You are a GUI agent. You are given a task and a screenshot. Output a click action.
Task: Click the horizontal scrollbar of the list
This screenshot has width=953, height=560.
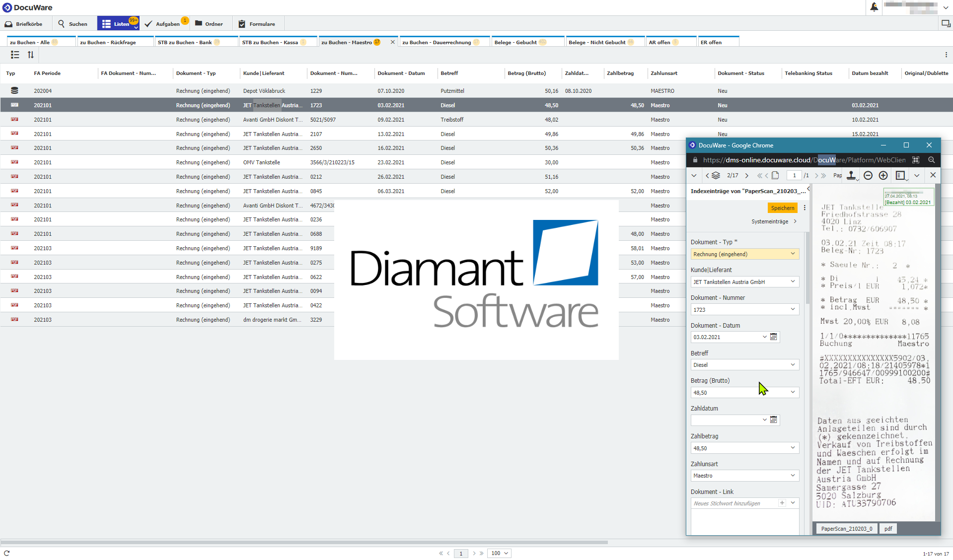(x=304, y=543)
